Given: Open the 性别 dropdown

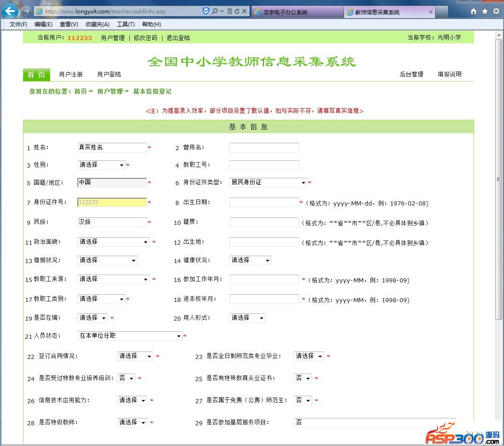Looking at the screenshot, I should 101,165.
